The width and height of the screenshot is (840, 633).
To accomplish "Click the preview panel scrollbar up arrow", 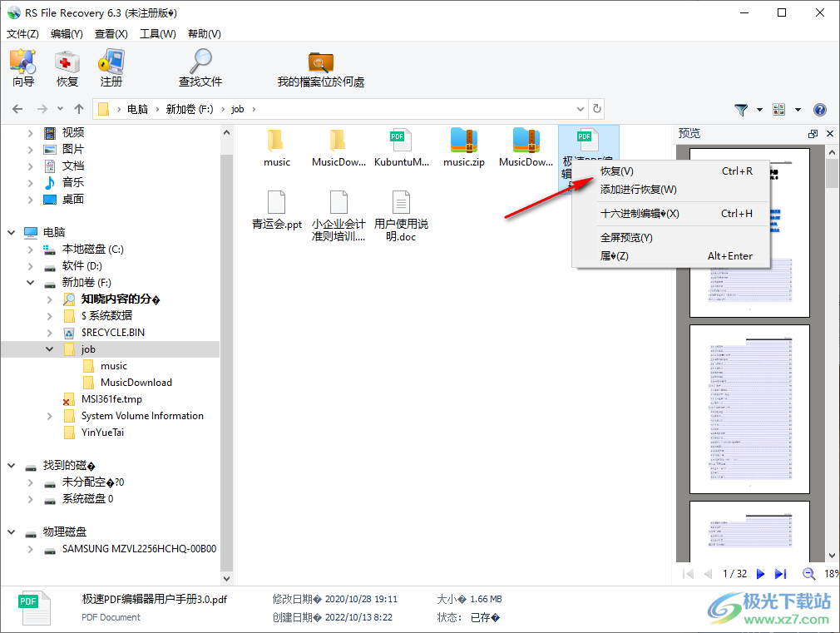I will tap(832, 153).
